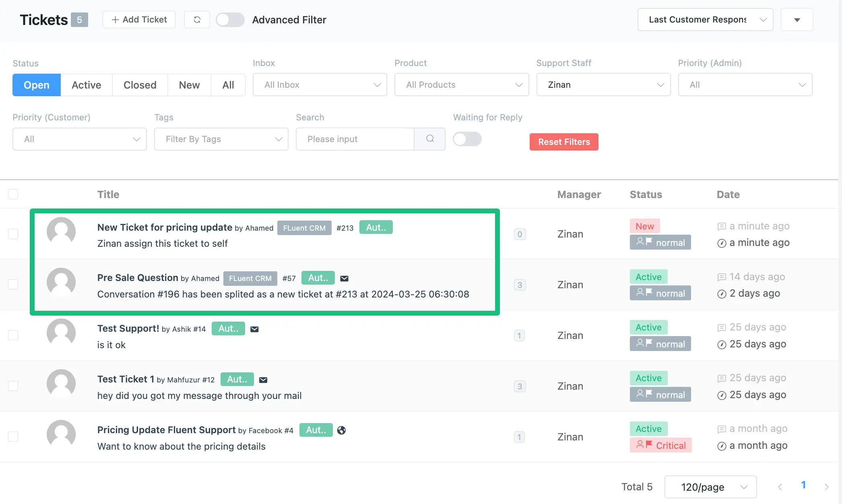Click normal priority badge on ticket #213 row
Screen dimensions: 842x504
pos(660,242)
